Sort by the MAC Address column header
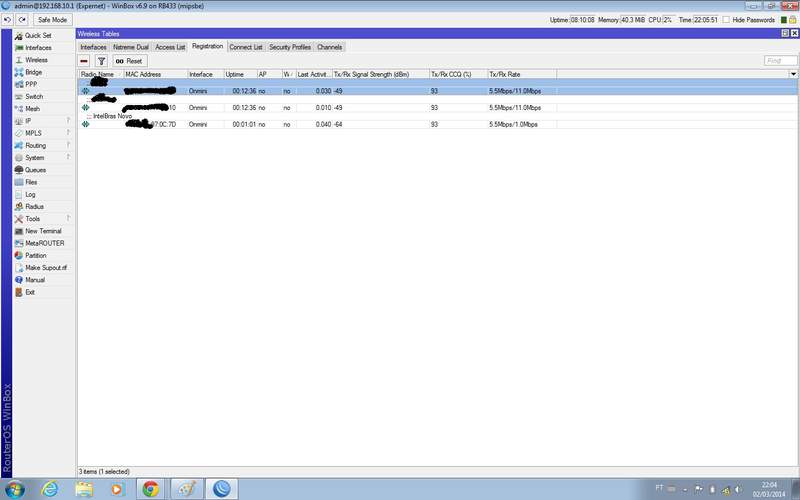The width and height of the screenshot is (800, 500). pyautogui.click(x=156, y=74)
